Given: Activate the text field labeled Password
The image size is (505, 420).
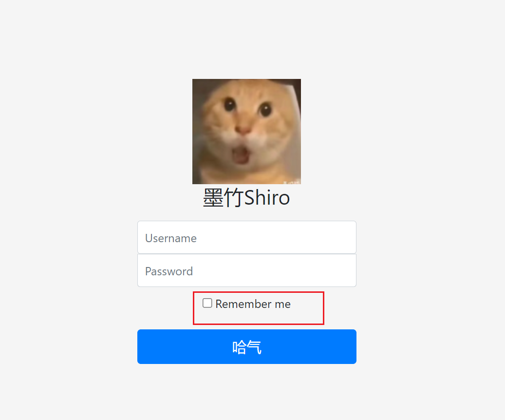Looking at the screenshot, I should (x=247, y=270).
